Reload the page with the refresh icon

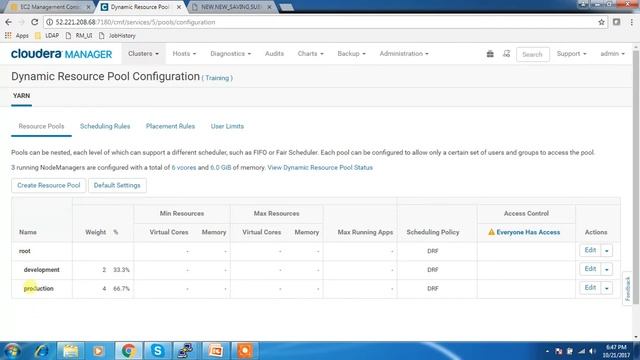tap(35, 22)
